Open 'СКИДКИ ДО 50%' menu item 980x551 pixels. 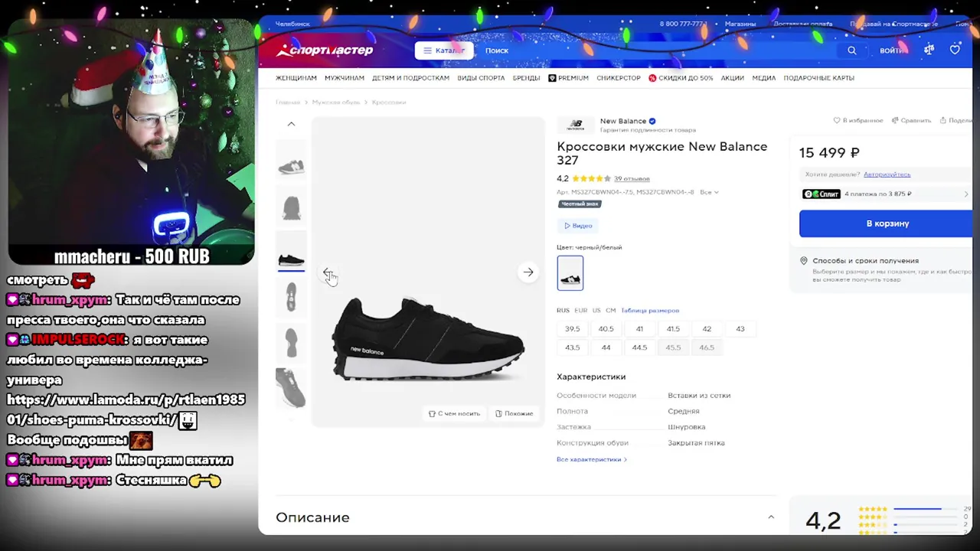point(681,78)
